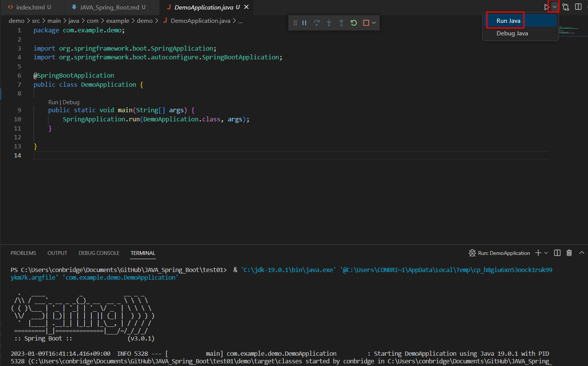Screen dimensions: 588x366
Task: Select the TERMINAL panel tab
Action: click(143, 253)
